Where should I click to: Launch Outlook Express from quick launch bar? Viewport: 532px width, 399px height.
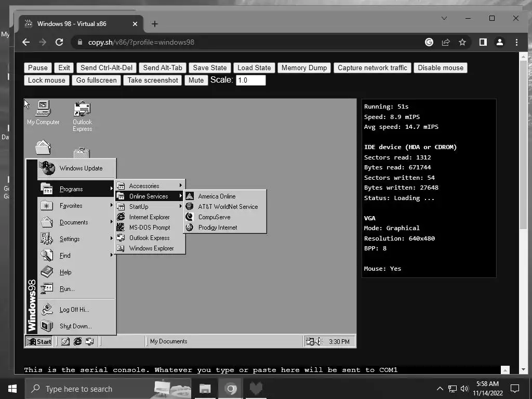[x=89, y=341]
